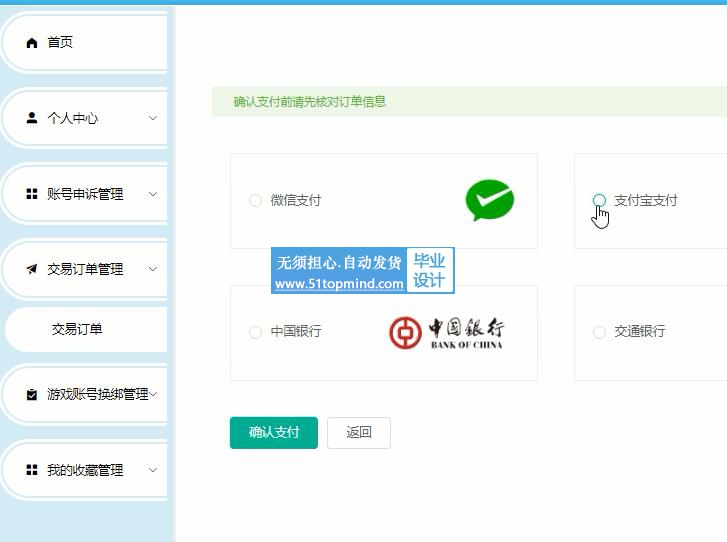Open the 交易订单管理 menu label
The image size is (727, 542).
pyautogui.click(x=85, y=269)
